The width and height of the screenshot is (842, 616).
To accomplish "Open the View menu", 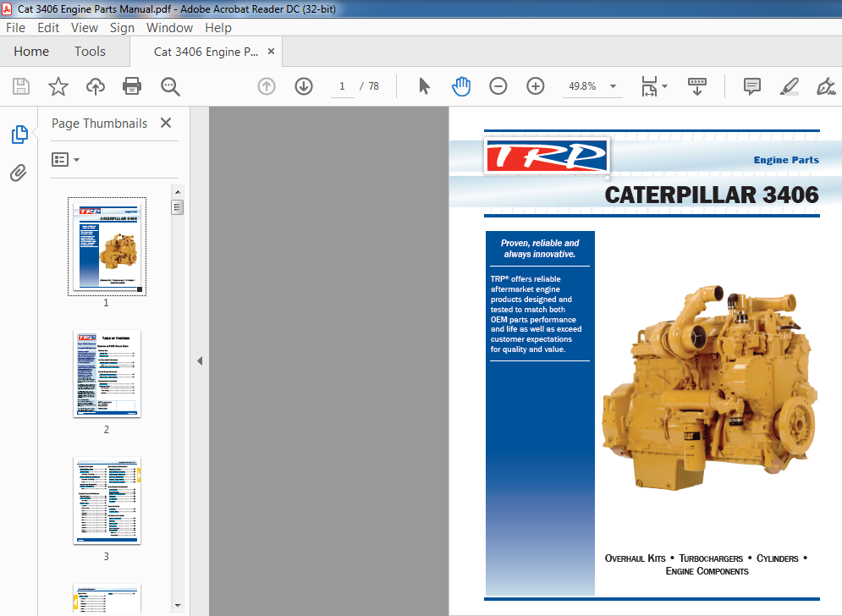I will (x=85, y=28).
